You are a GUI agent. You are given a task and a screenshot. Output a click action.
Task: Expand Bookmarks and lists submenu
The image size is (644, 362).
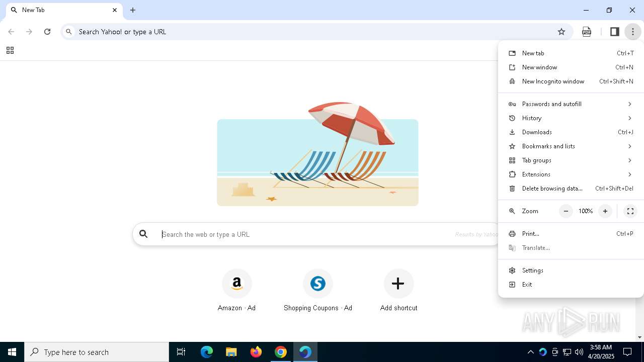571,146
